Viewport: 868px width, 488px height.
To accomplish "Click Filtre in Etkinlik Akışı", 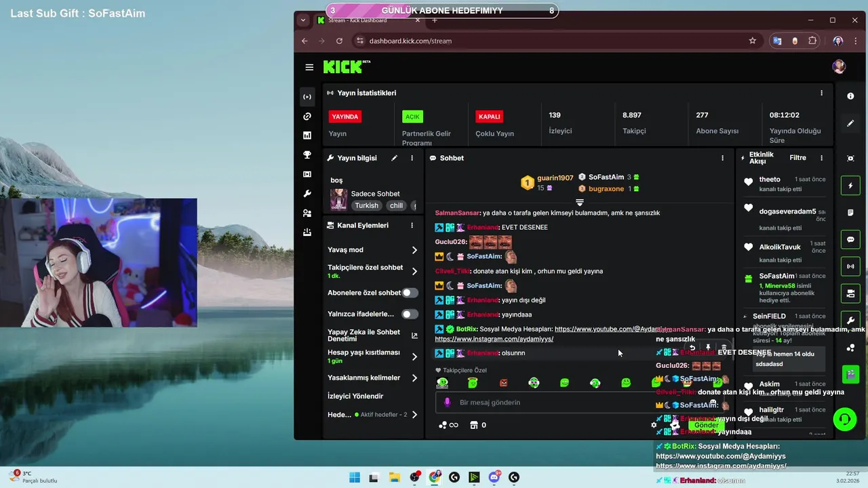I will [x=797, y=158].
